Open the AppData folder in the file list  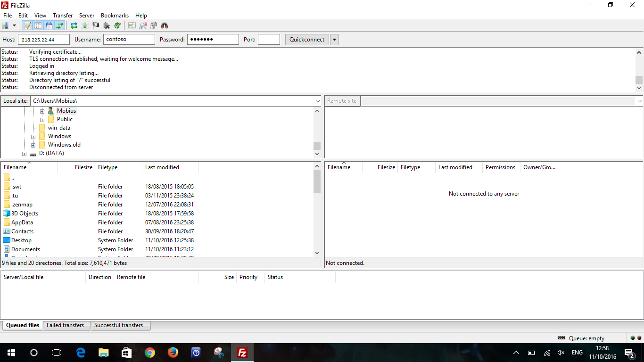tap(22, 222)
